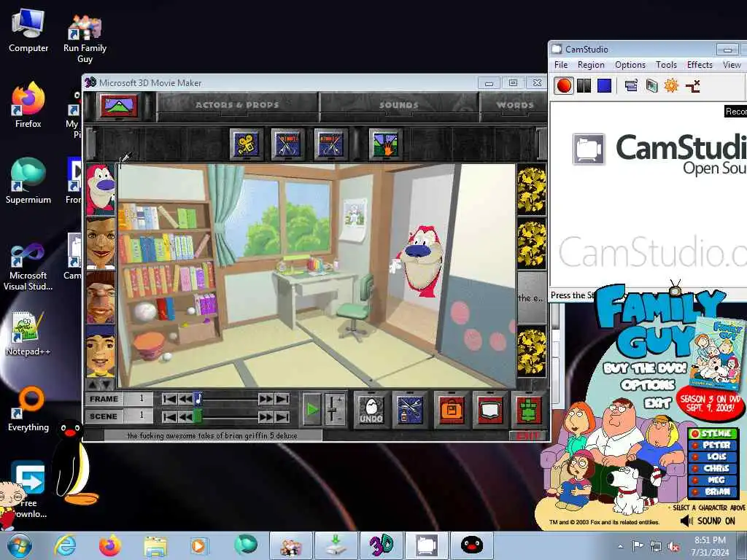
Task: Click the green scene slider handle
Action: [x=198, y=417]
